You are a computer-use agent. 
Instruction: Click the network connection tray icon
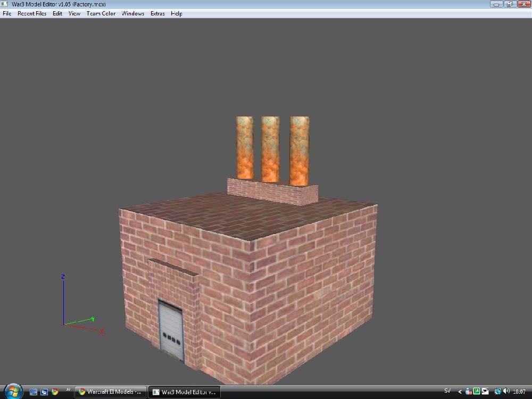point(497,392)
